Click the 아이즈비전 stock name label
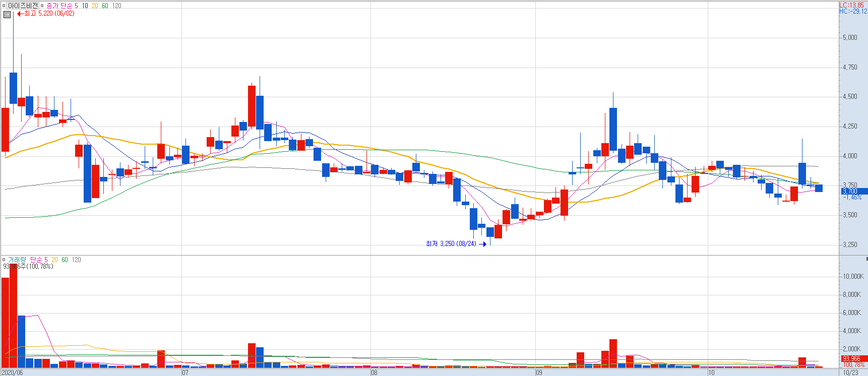Screen dimensions: 868x376 (x=23, y=6)
